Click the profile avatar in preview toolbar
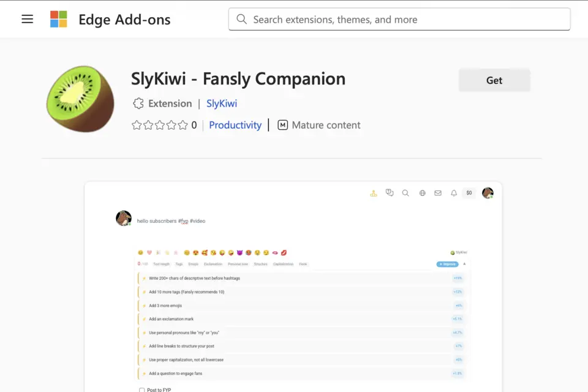This screenshot has height=392, width=588. coord(488,193)
